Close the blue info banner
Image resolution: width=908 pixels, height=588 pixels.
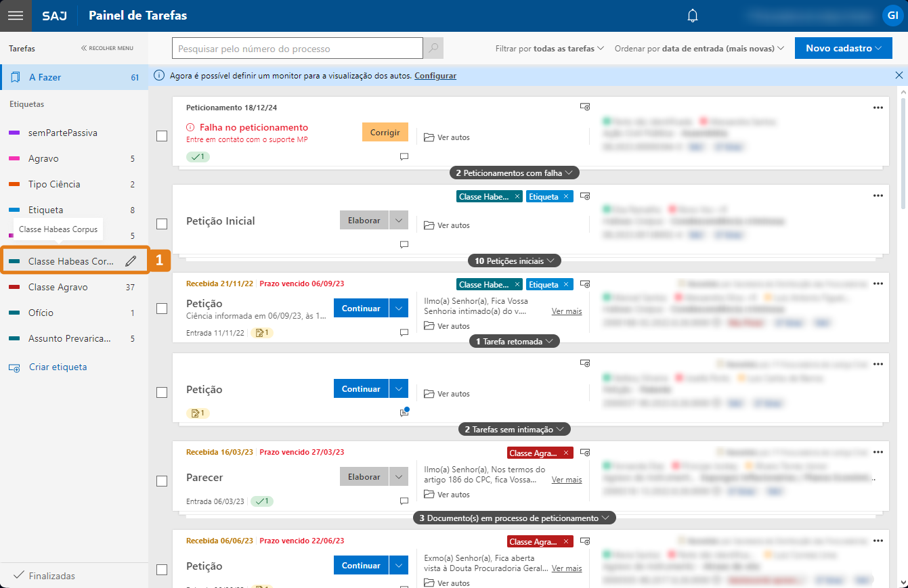pos(899,76)
